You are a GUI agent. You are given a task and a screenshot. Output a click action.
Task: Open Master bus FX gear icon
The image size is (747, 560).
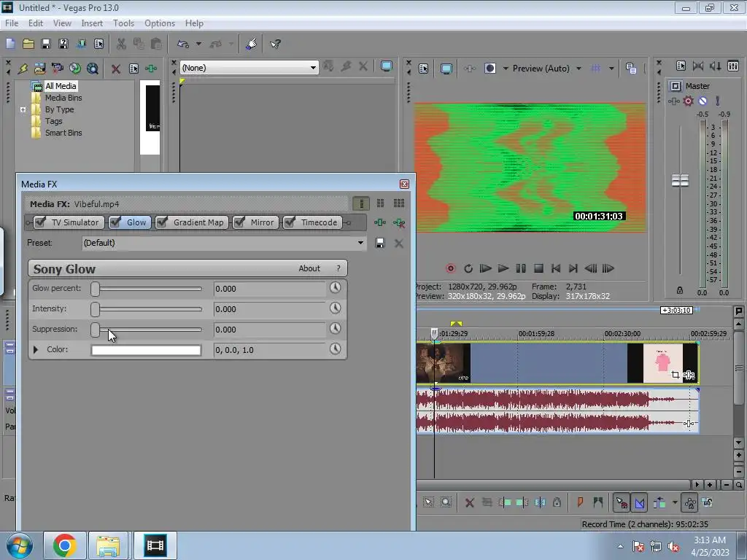pyautogui.click(x=688, y=101)
